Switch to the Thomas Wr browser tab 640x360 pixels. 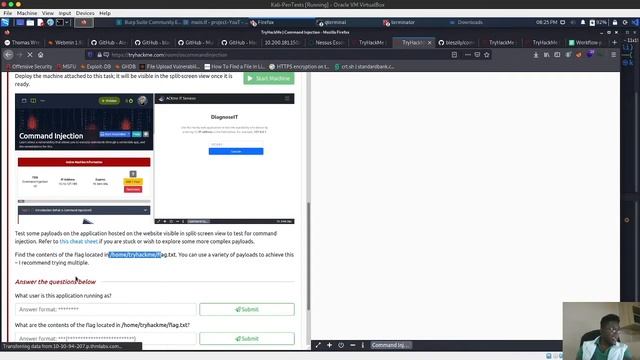(x=22, y=42)
